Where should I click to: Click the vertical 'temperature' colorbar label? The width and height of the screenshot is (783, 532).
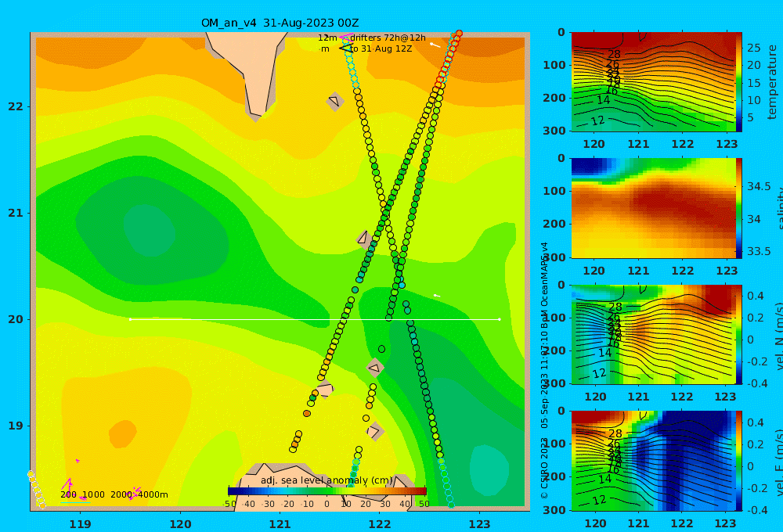(772, 82)
